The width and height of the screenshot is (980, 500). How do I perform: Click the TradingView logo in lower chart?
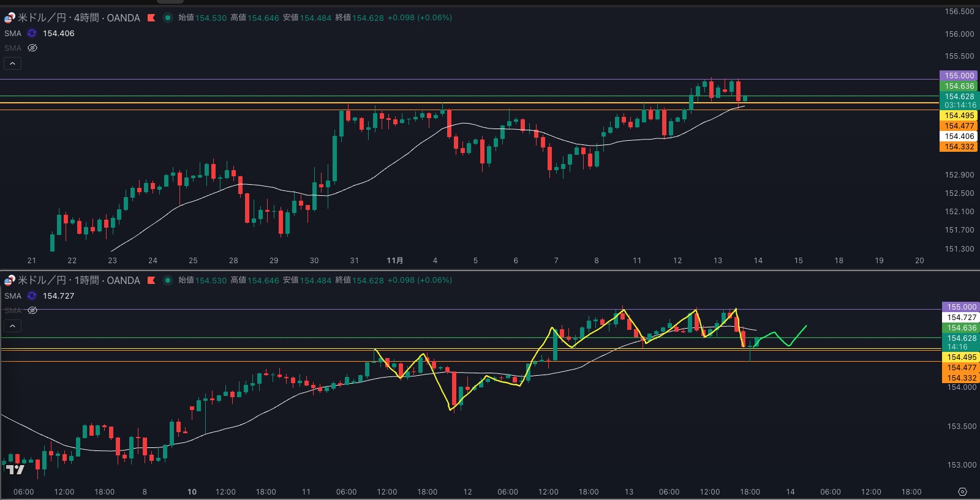(x=15, y=469)
